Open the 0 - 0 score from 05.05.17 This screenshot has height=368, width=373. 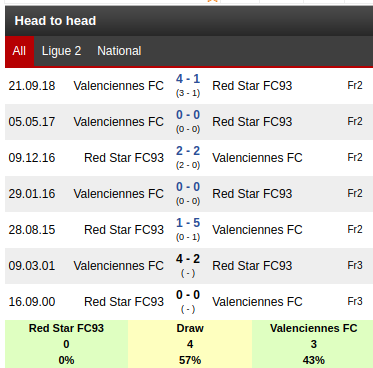(188, 115)
